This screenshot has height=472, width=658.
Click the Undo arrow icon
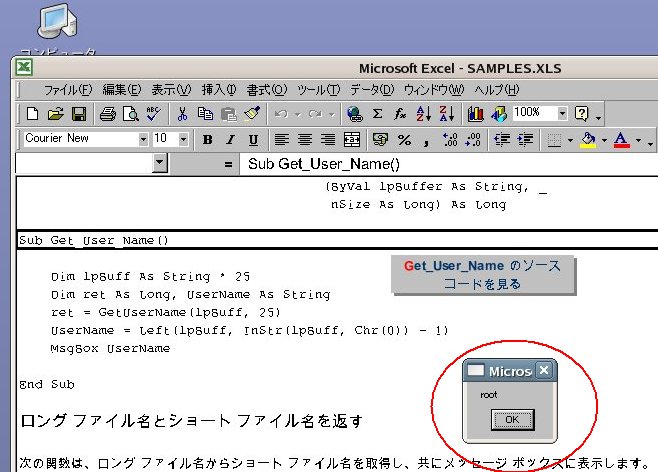pyautogui.click(x=281, y=114)
